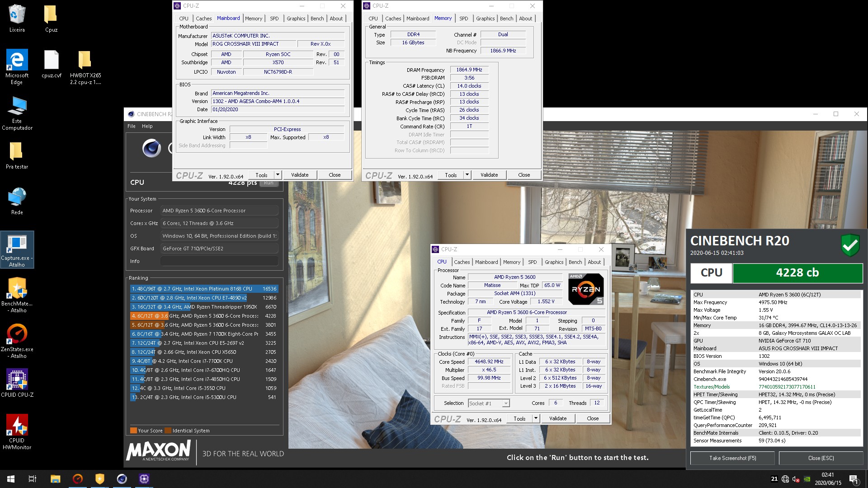
Task: Launch Microsoft Edge desktop shortcut
Action: 17,66
